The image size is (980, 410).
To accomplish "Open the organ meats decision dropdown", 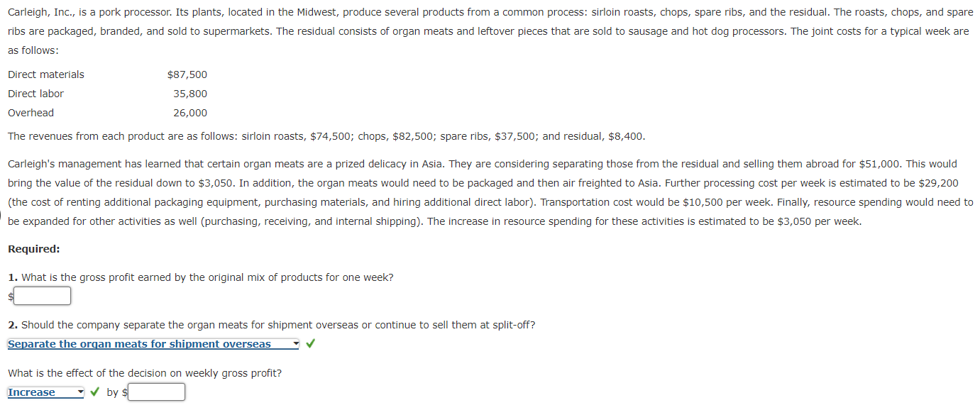I will (151, 343).
